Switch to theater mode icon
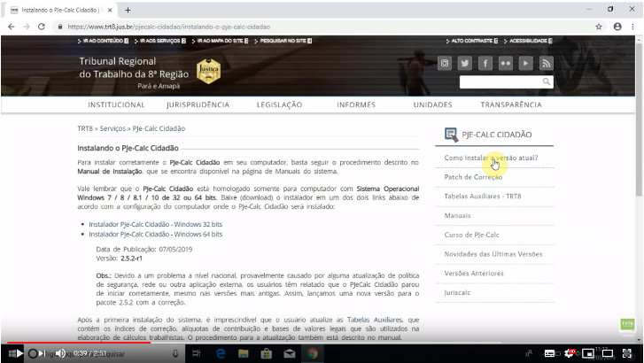Image resolution: width=644 pixels, height=363 pixels. tap(608, 353)
